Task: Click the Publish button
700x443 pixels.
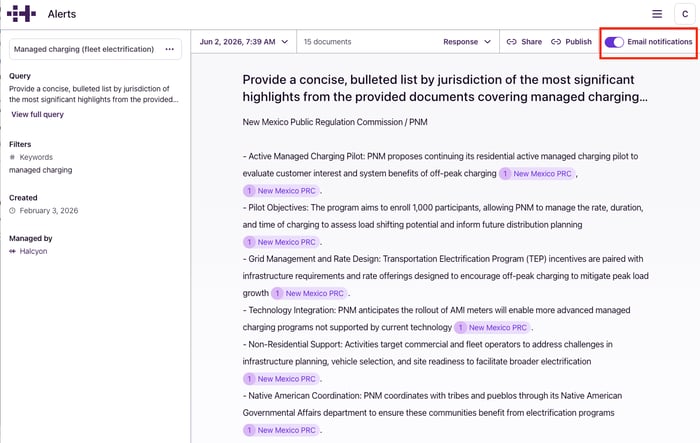Action: click(x=571, y=42)
